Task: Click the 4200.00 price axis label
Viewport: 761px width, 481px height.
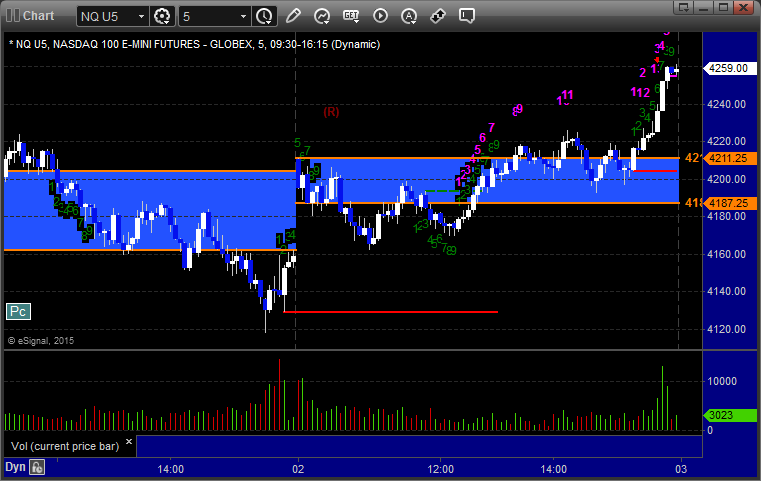Action: click(727, 179)
